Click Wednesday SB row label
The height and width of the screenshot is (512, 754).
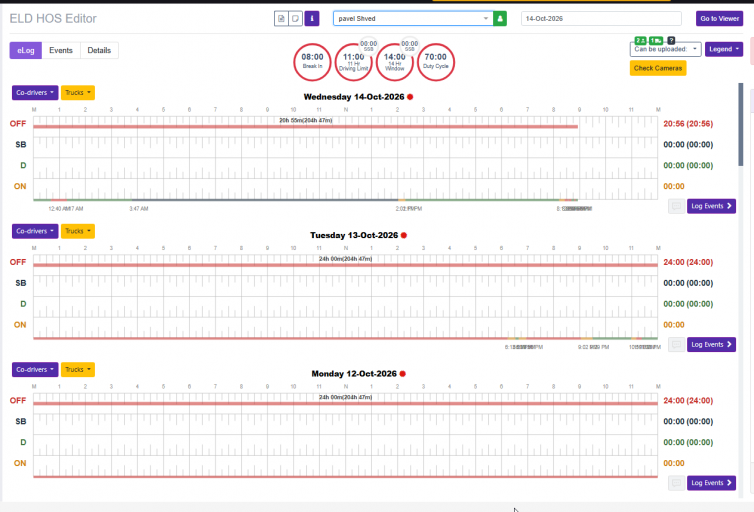[21, 145]
